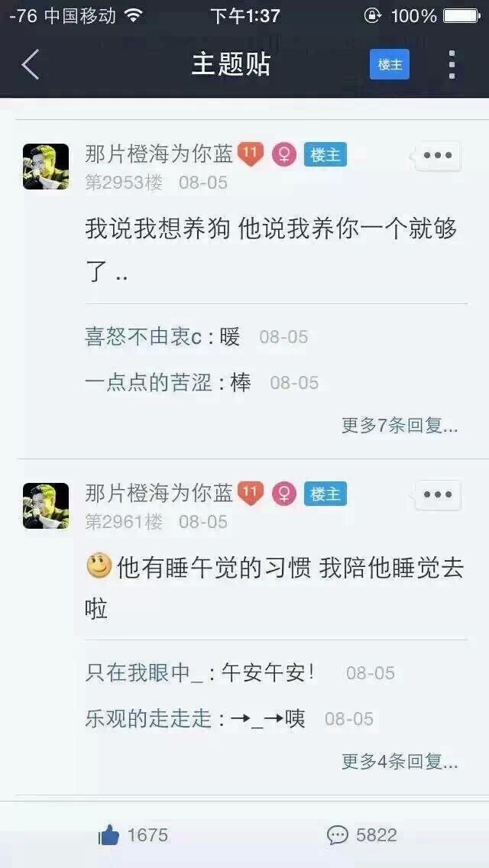Expand 更多7条回复 replies

(x=400, y=426)
